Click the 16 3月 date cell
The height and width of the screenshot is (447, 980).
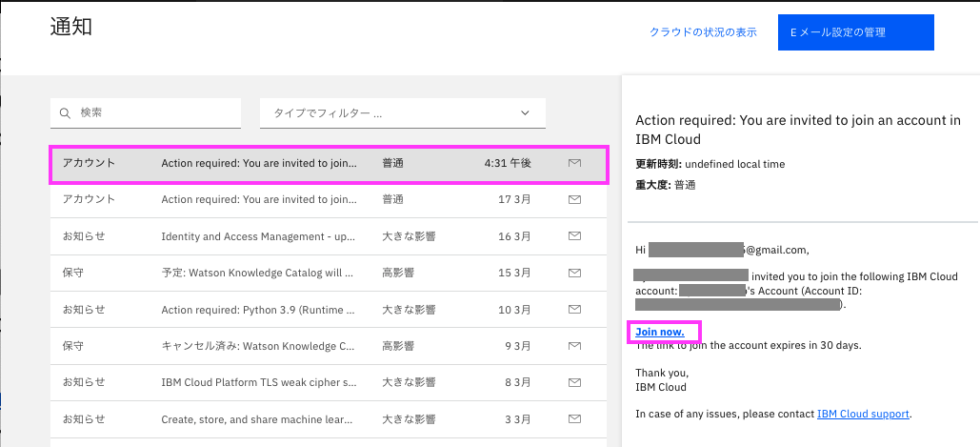pyautogui.click(x=513, y=236)
